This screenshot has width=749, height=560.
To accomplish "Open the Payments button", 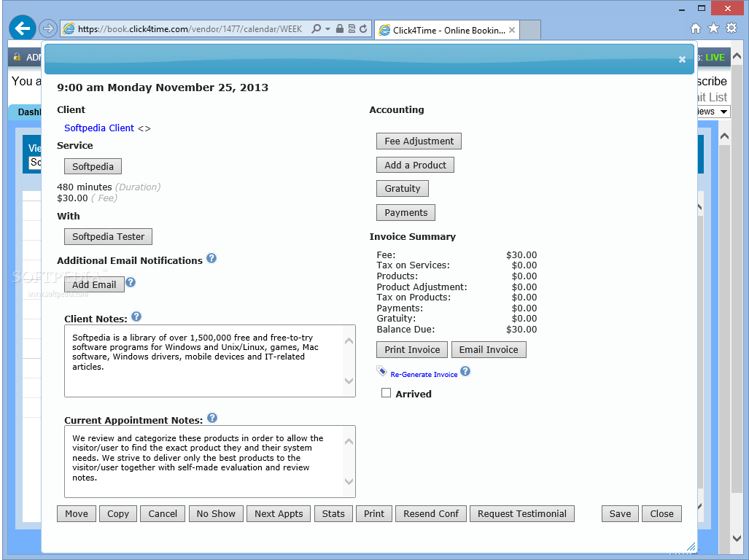I will click(406, 213).
